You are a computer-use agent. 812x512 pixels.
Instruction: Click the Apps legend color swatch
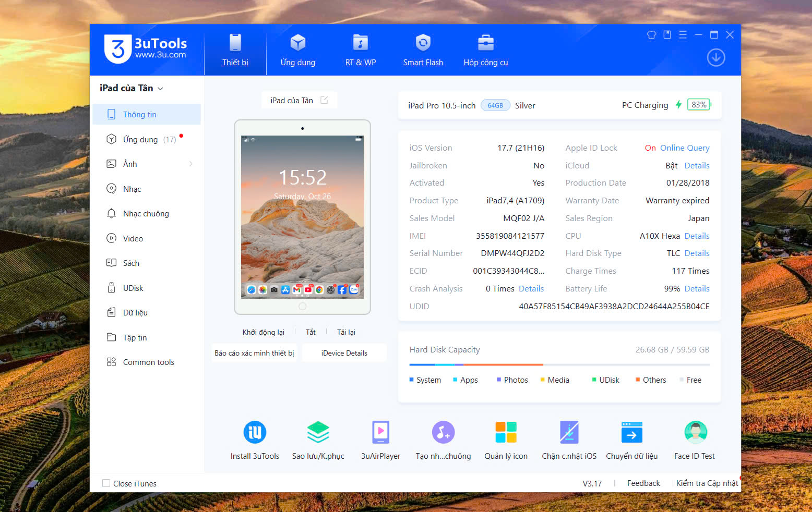[455, 380]
